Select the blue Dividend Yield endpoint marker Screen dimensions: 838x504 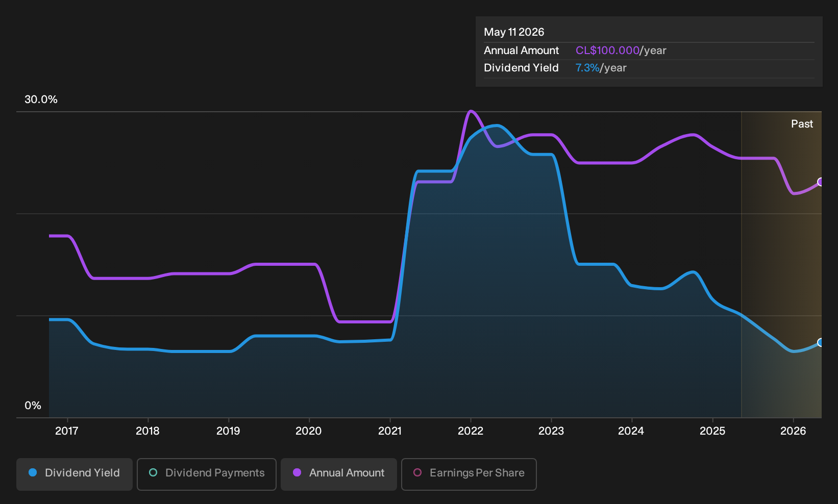[821, 343]
